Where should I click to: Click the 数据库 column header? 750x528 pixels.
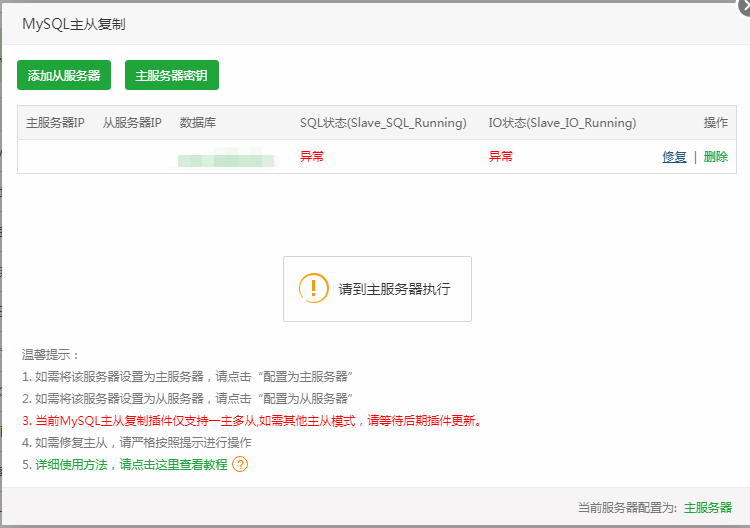[x=198, y=123]
